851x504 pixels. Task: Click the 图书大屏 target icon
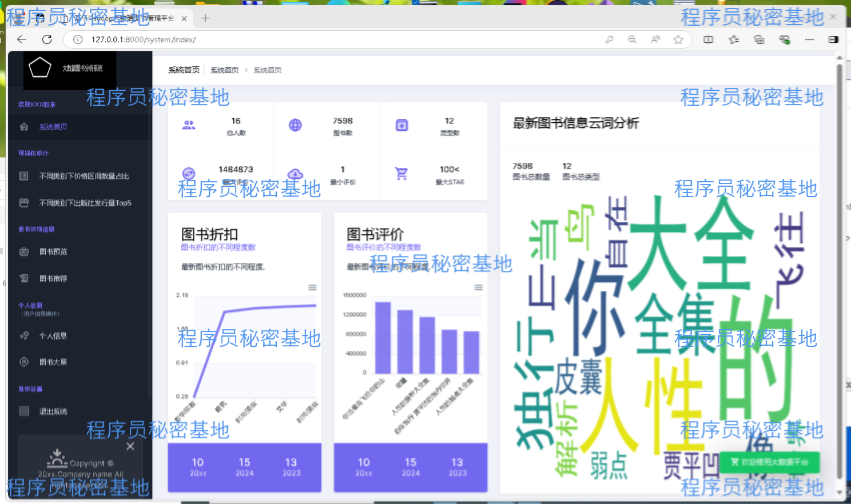coord(24,362)
